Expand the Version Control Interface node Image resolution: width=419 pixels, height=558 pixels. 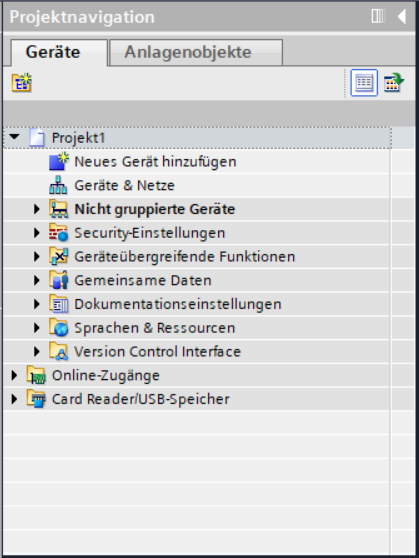37,352
